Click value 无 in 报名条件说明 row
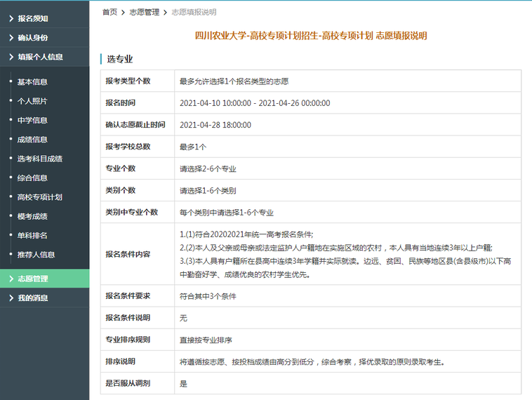 (x=183, y=318)
